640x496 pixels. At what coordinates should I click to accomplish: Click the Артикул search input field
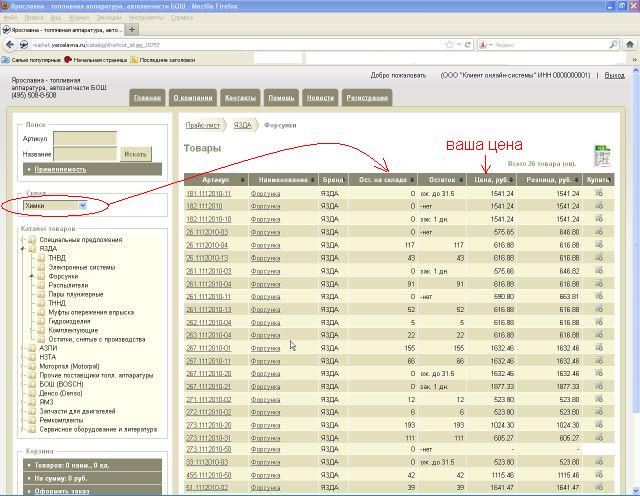[x=84, y=139]
